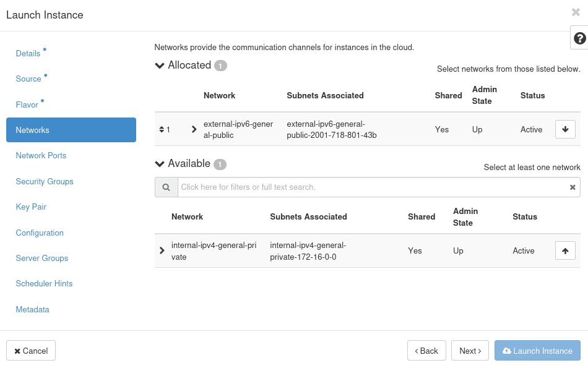Screen dimensions: 588x368
Task: Select the Key Pair tab
Action: 31,207
